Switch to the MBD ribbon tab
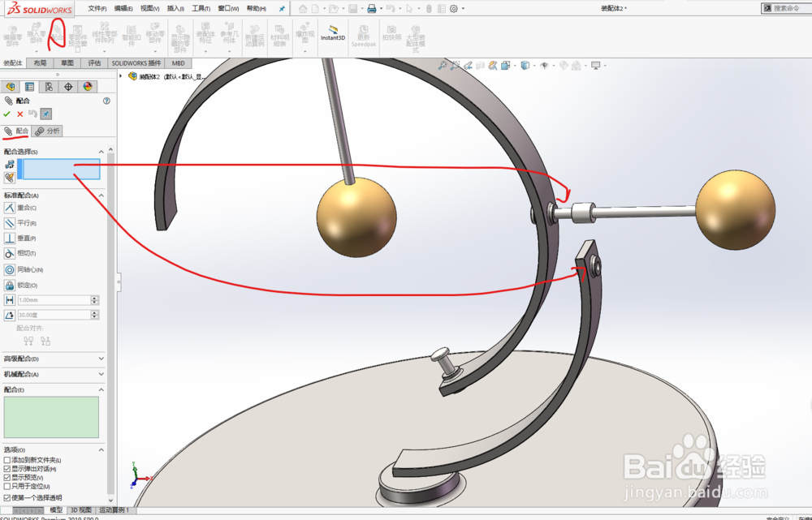This screenshot has height=520, width=812. point(178,63)
